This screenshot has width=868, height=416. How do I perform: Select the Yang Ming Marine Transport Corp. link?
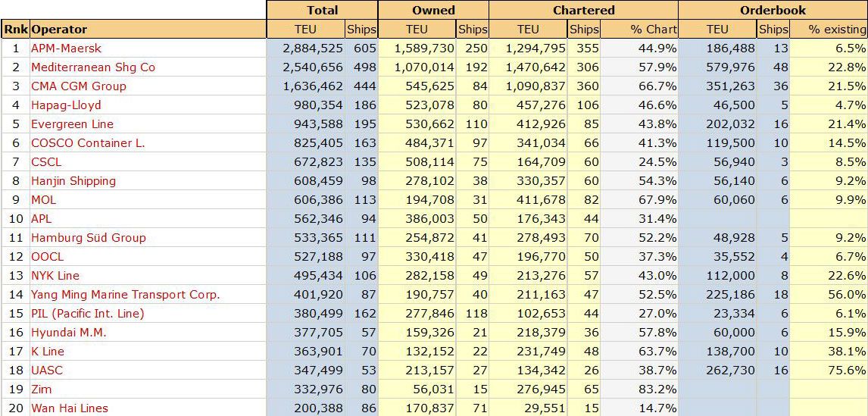(126, 294)
